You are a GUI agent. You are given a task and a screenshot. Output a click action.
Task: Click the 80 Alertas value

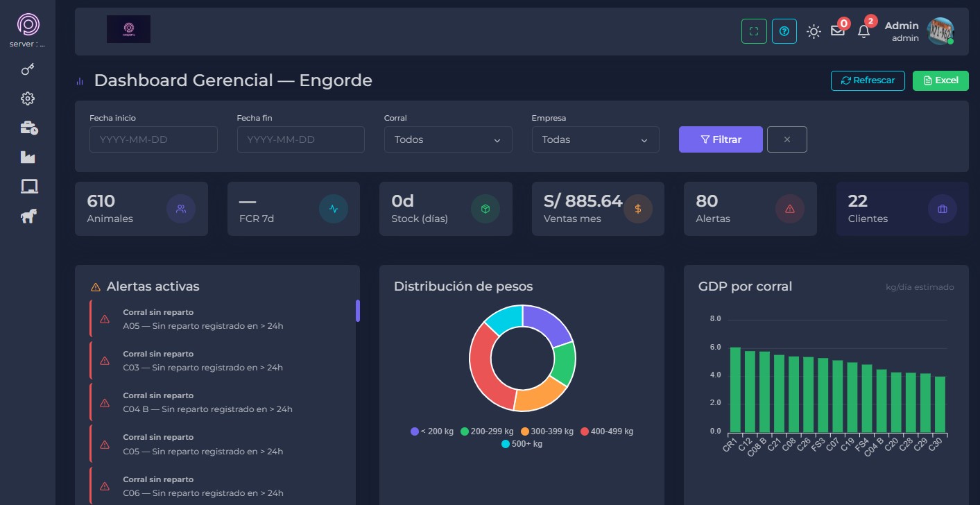point(707,201)
